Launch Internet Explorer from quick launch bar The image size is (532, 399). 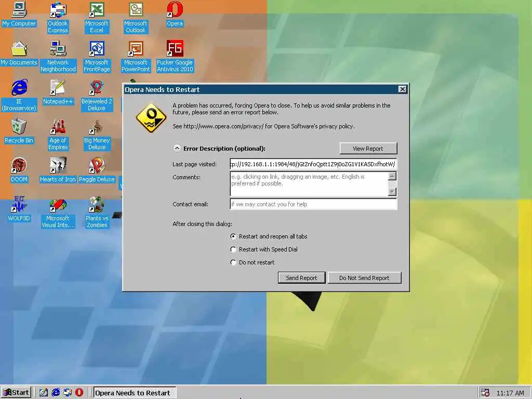[56, 393]
